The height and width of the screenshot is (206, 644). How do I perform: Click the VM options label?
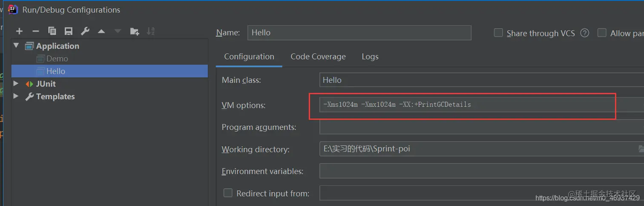pyautogui.click(x=244, y=105)
